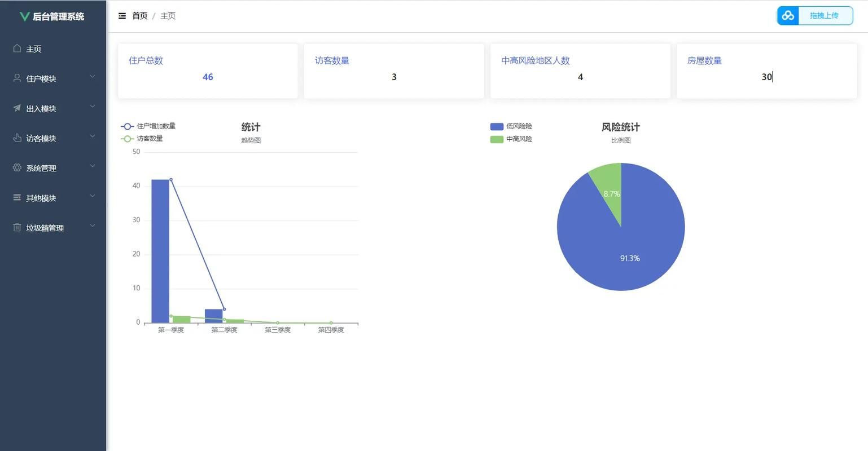
Task: Toggle the 住户增加数量 legend in 统计 chart
Action: [147, 126]
